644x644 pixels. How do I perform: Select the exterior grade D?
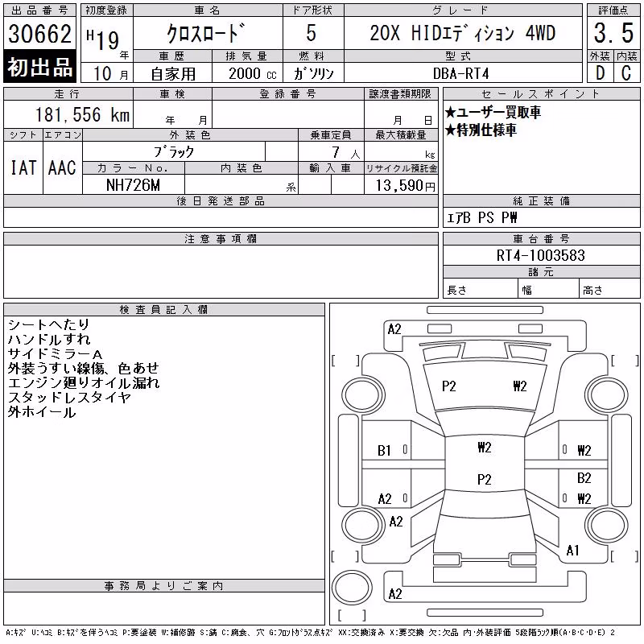600,73
